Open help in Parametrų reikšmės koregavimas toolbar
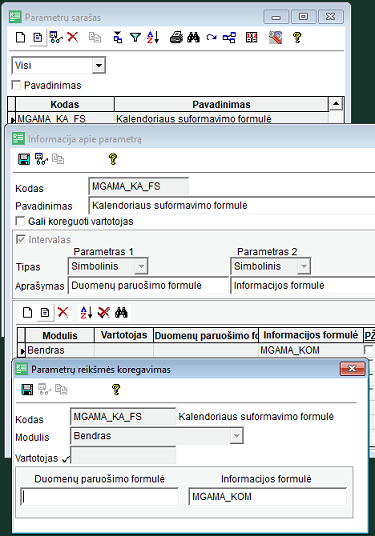 coord(116,389)
